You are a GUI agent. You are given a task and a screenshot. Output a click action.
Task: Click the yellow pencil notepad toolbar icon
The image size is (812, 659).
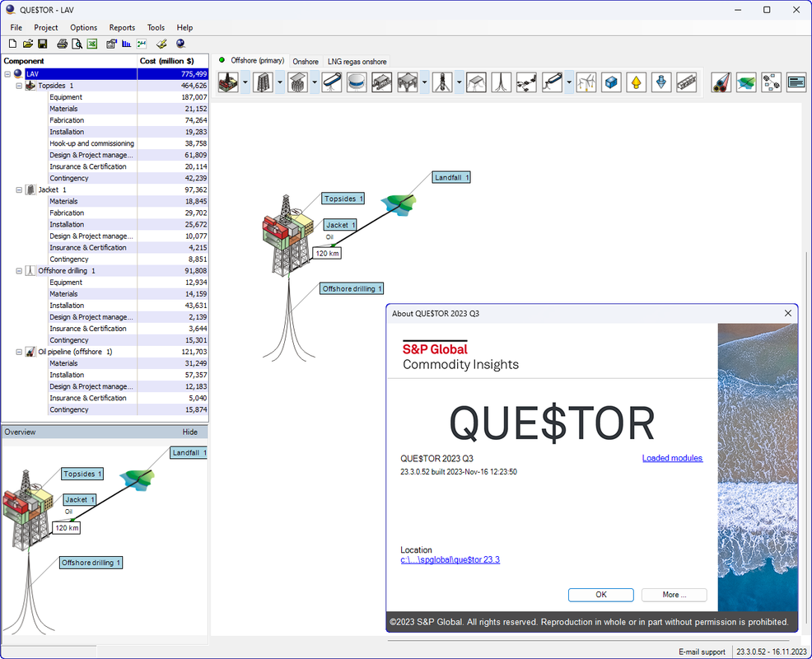tap(161, 44)
